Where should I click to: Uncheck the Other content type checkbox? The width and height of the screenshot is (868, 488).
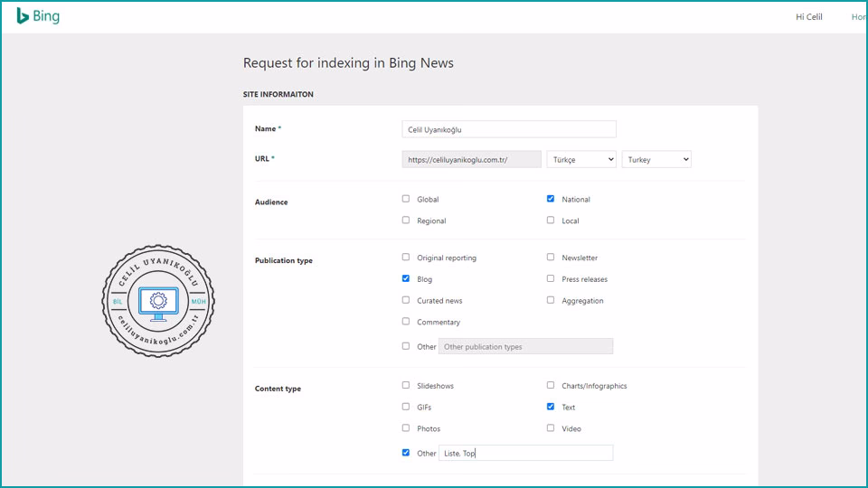tap(406, 453)
